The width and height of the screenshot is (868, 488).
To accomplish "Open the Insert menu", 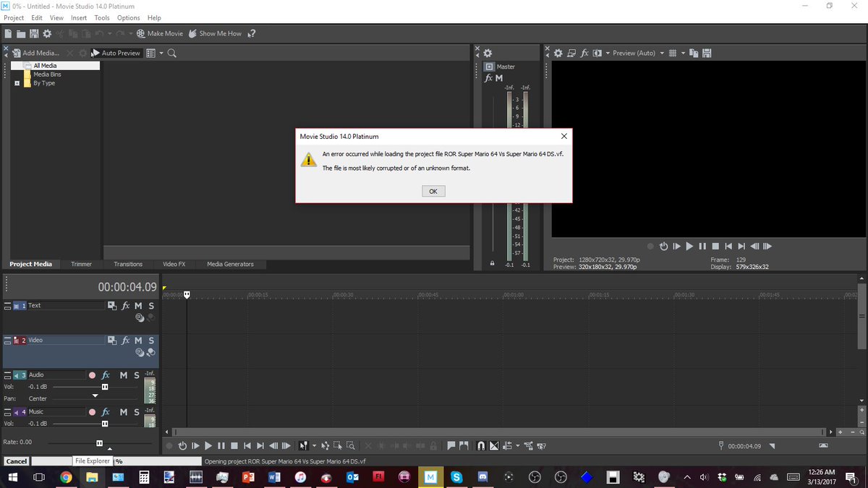I will tap(79, 17).
